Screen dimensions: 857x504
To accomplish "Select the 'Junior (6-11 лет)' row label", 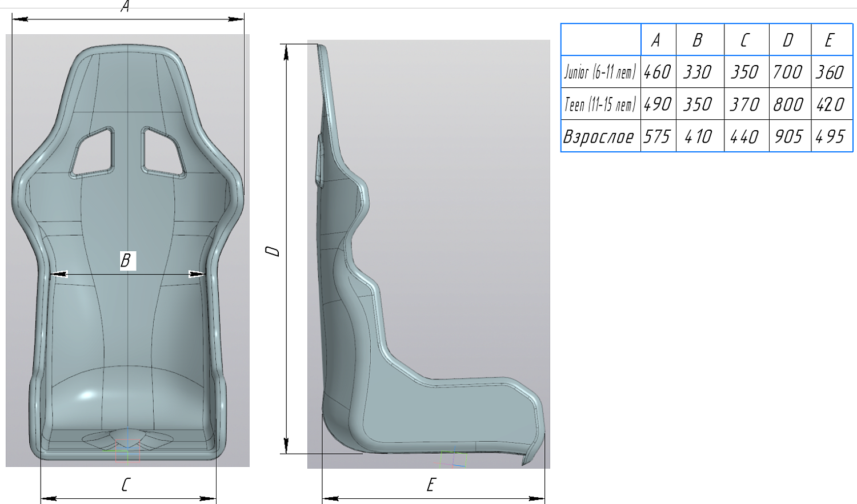I will (600, 72).
